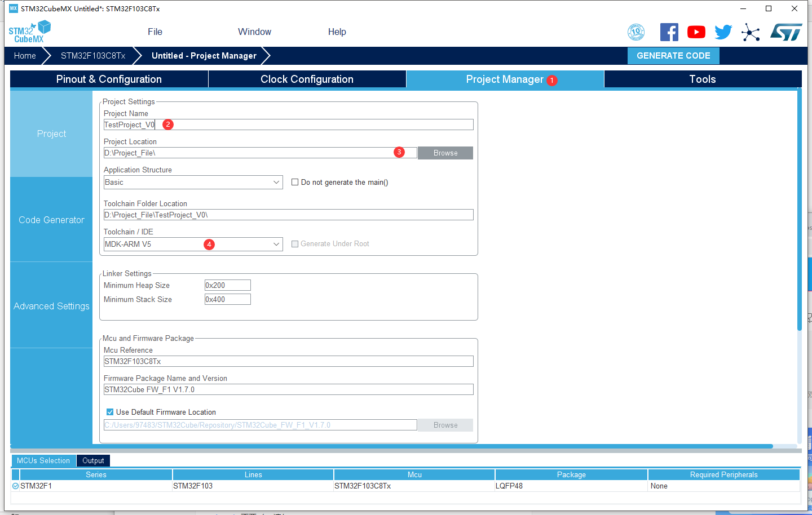The width and height of the screenshot is (812, 515).
Task: Click the STM32F1 row status icon
Action: (15, 486)
